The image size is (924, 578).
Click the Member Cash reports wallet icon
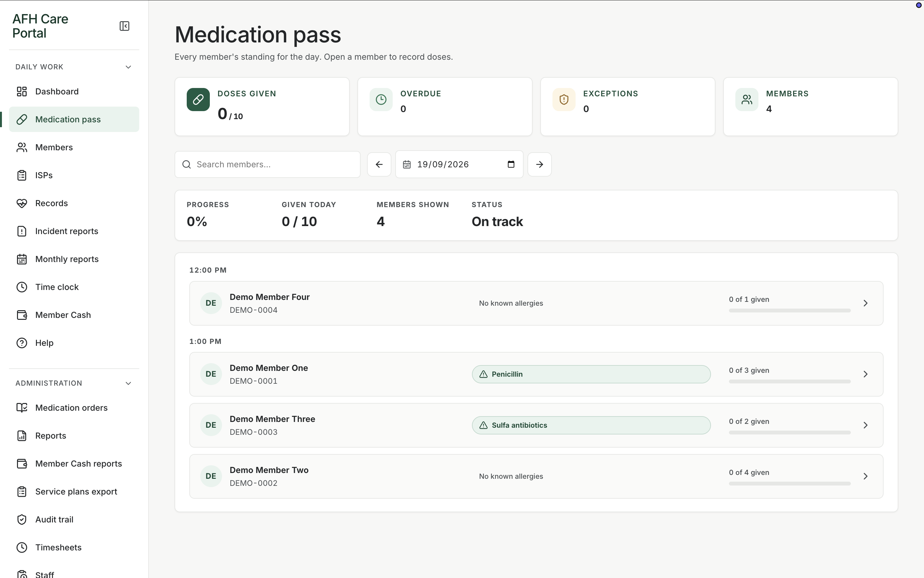click(x=22, y=463)
